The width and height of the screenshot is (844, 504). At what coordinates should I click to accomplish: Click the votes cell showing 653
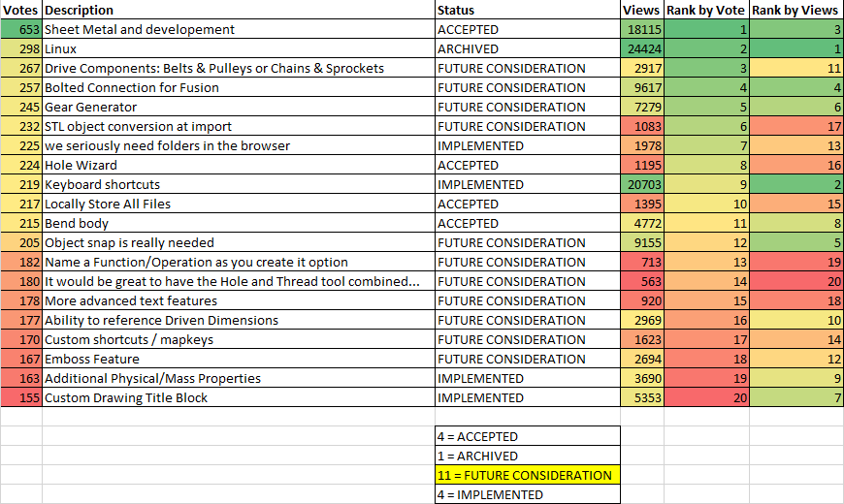coord(21,29)
